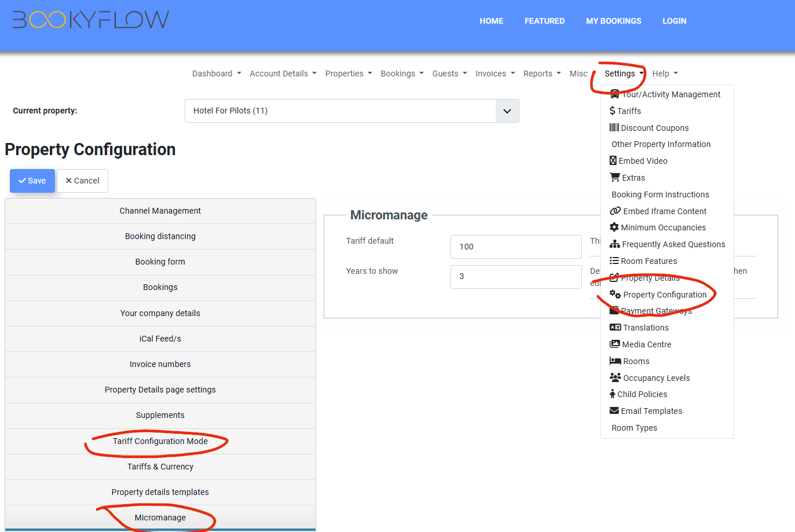Save the property configuration
The height and width of the screenshot is (532, 795).
(x=32, y=181)
